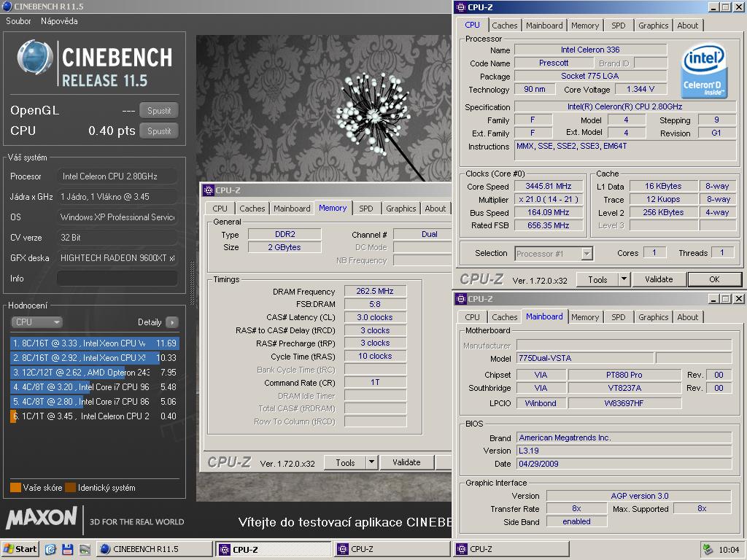The width and height of the screenshot is (747, 560).
Task: Click the CPU-Z icon in Memory window title bar
Action: [x=208, y=190]
